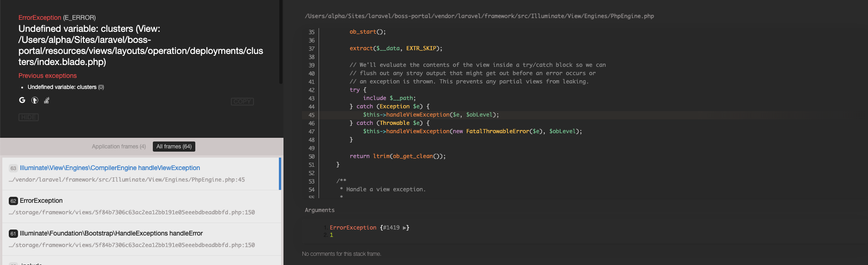Click line 47 FatalThrowableError code

(472, 131)
